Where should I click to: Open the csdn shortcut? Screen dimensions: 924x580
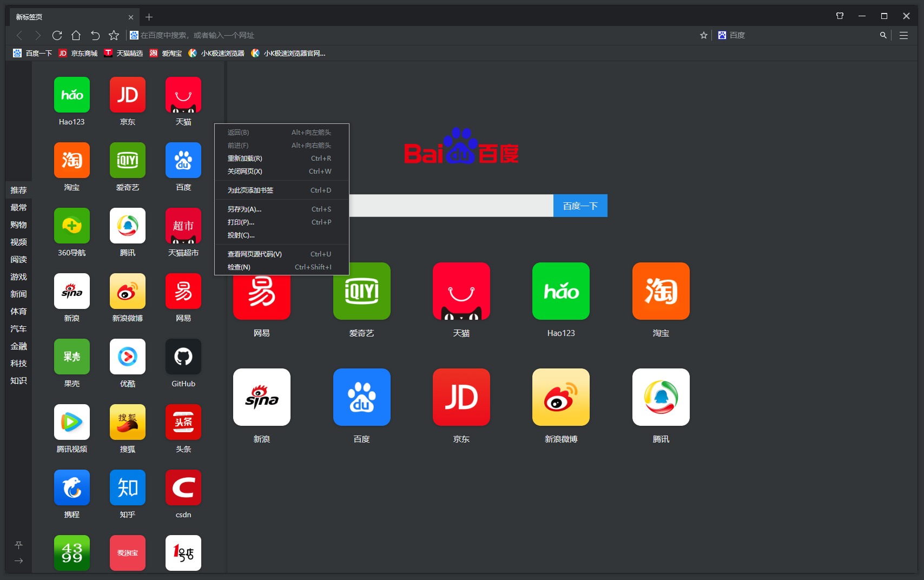pos(183,487)
